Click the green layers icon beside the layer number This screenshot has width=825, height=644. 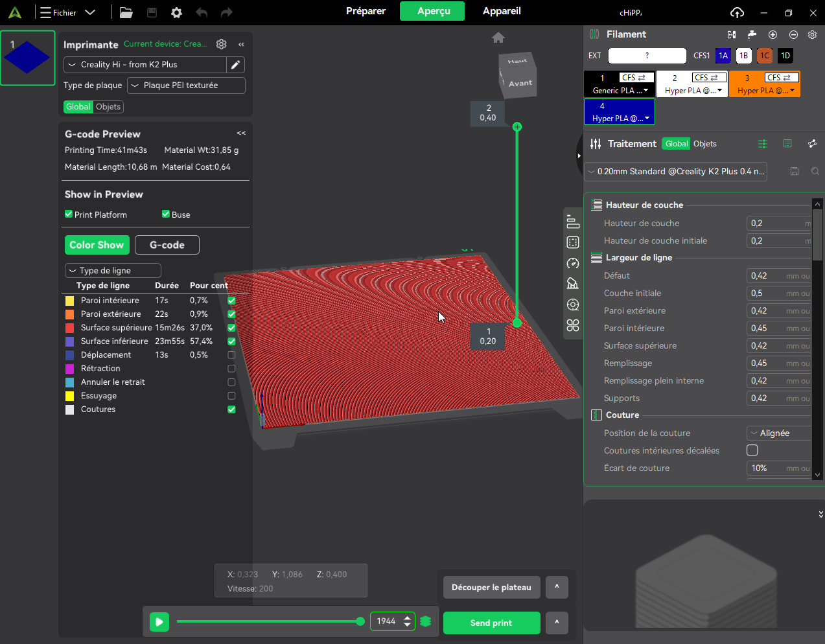[x=426, y=621]
